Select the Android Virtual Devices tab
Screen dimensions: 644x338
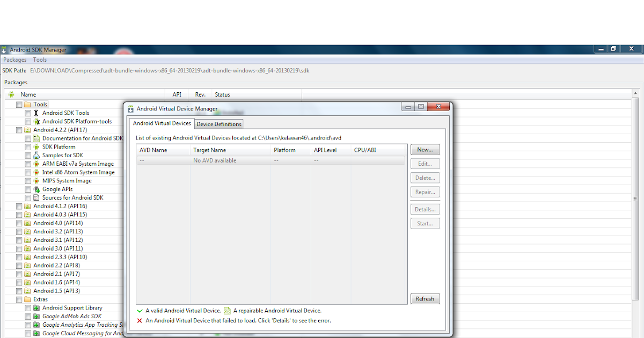point(162,123)
